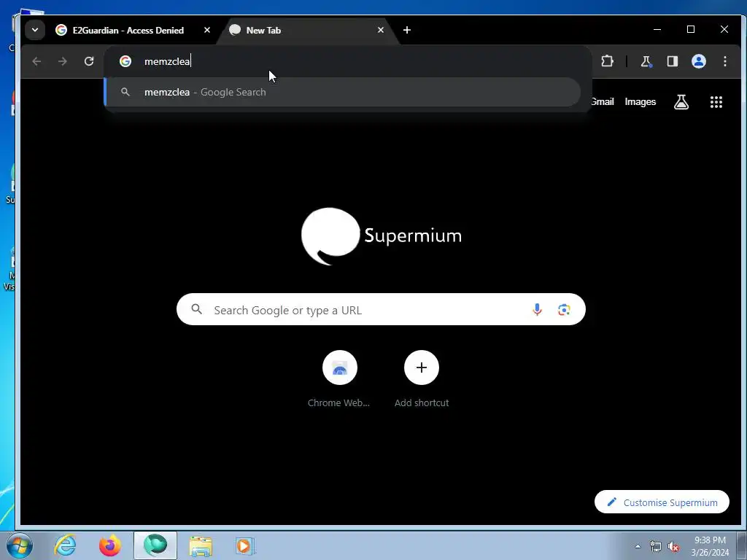
Task: Open the Gmail link
Action: tap(602, 102)
